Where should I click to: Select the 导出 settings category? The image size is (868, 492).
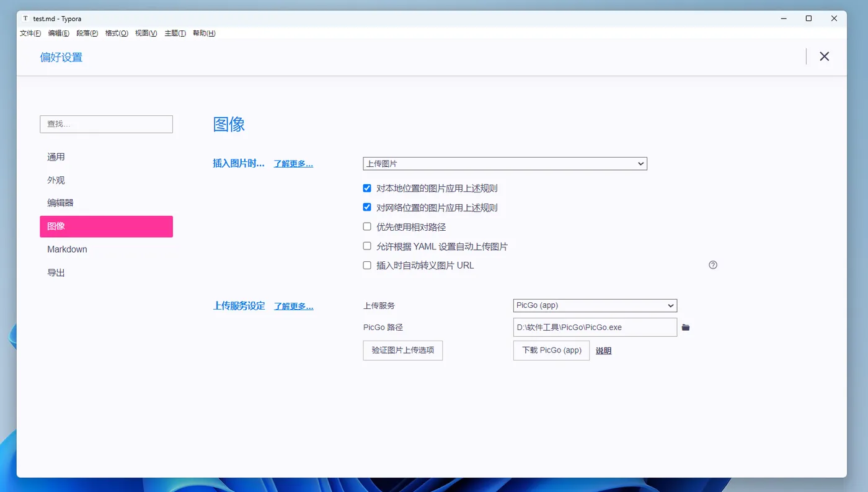click(x=106, y=273)
